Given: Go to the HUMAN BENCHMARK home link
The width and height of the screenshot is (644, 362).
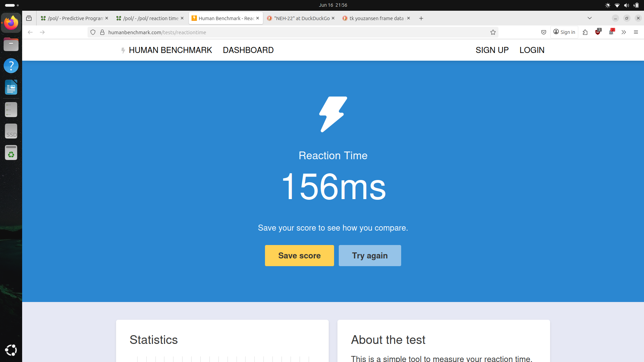Looking at the screenshot, I should [x=167, y=50].
